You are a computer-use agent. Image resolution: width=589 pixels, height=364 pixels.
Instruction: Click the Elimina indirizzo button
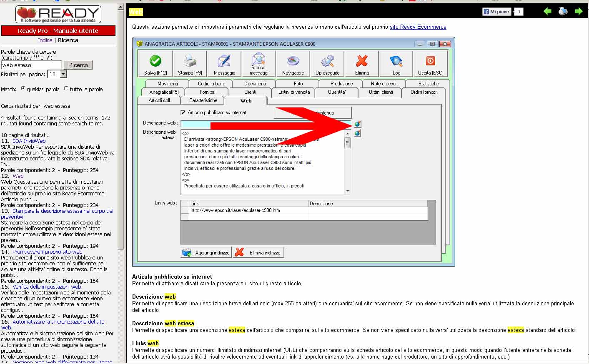[258, 252]
